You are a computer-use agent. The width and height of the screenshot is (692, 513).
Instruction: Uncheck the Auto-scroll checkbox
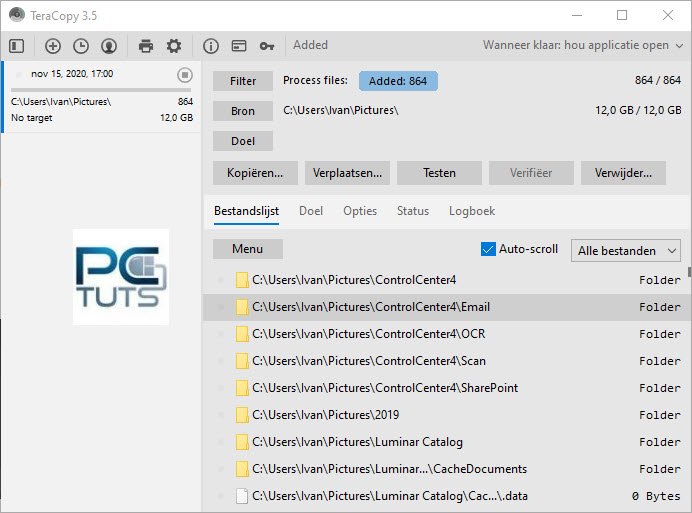pyautogui.click(x=488, y=249)
